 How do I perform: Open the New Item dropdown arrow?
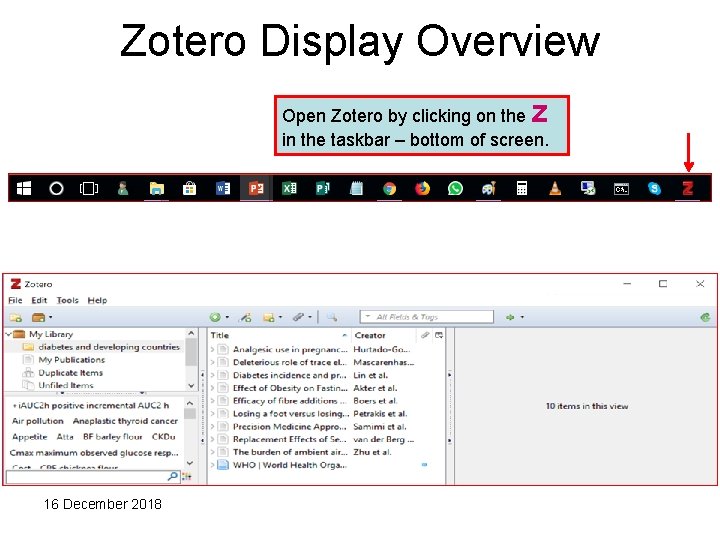pos(227,317)
